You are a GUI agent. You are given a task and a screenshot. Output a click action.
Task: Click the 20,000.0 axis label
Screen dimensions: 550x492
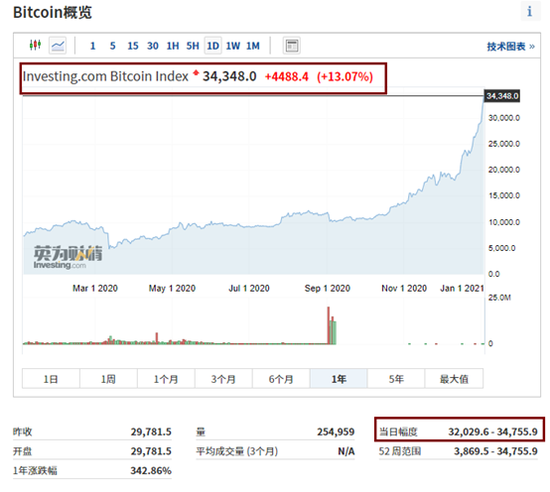[x=504, y=170]
